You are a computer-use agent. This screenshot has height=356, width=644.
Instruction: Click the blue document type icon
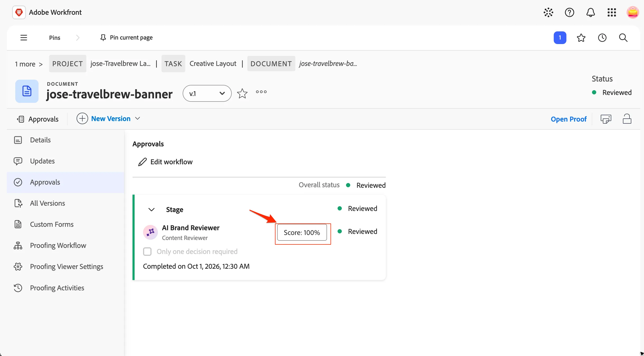tap(27, 91)
